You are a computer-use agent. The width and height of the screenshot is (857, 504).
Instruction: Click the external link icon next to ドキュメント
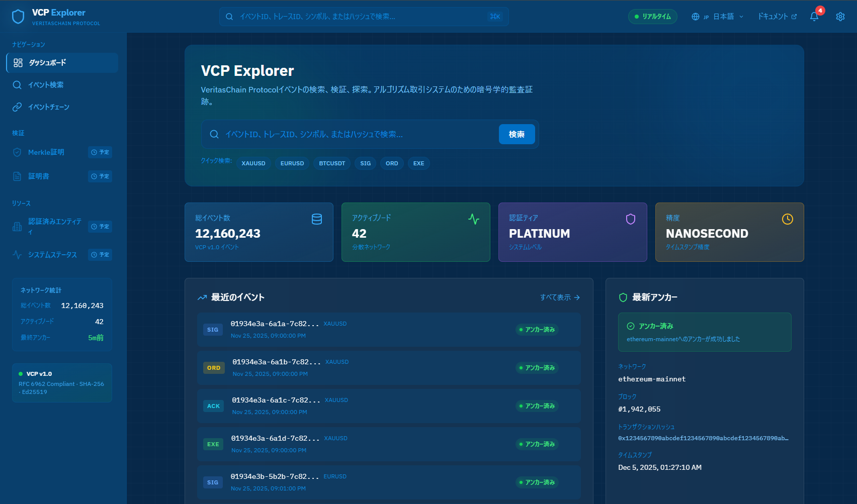(x=794, y=17)
